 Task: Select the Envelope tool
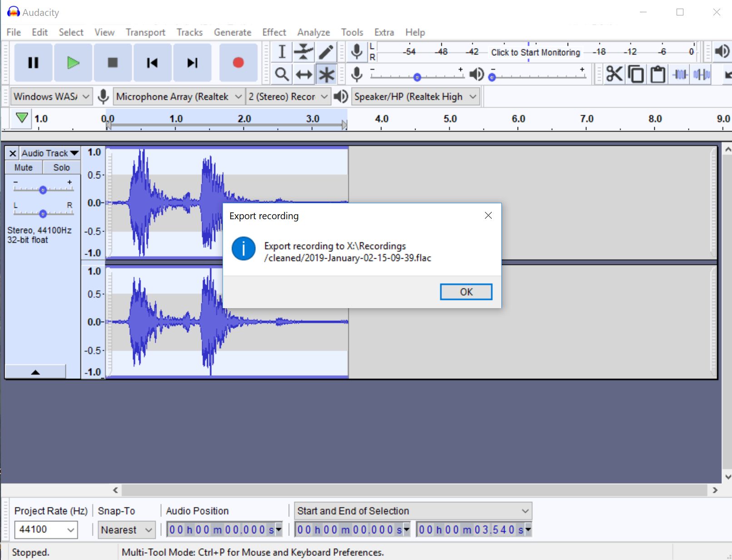303,52
